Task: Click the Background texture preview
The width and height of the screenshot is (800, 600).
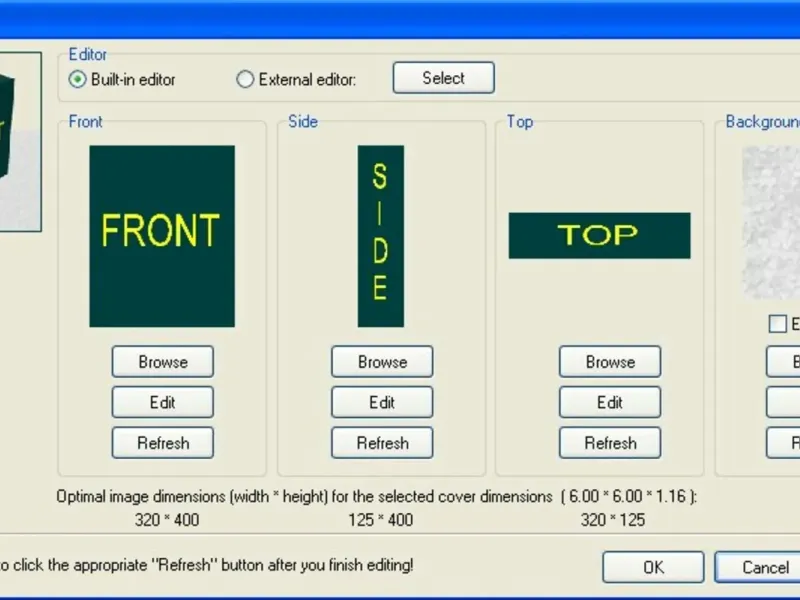Action: click(x=770, y=222)
